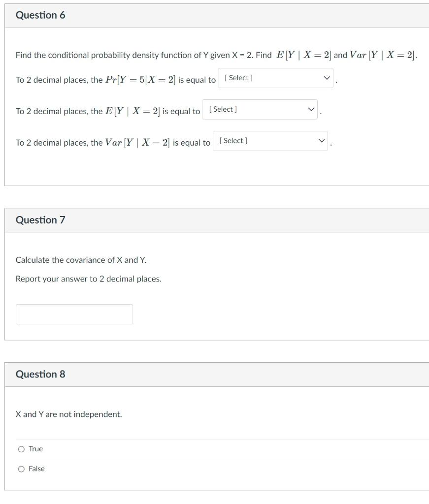Screen dimensions: 429x504
Task: Click the chevron on the first Select dropdown
Action: pos(326,78)
